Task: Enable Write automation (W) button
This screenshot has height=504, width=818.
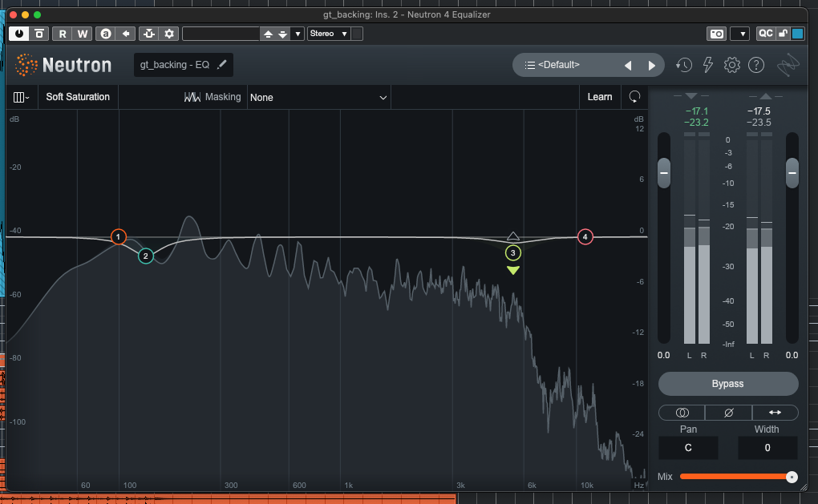Action: point(83,34)
